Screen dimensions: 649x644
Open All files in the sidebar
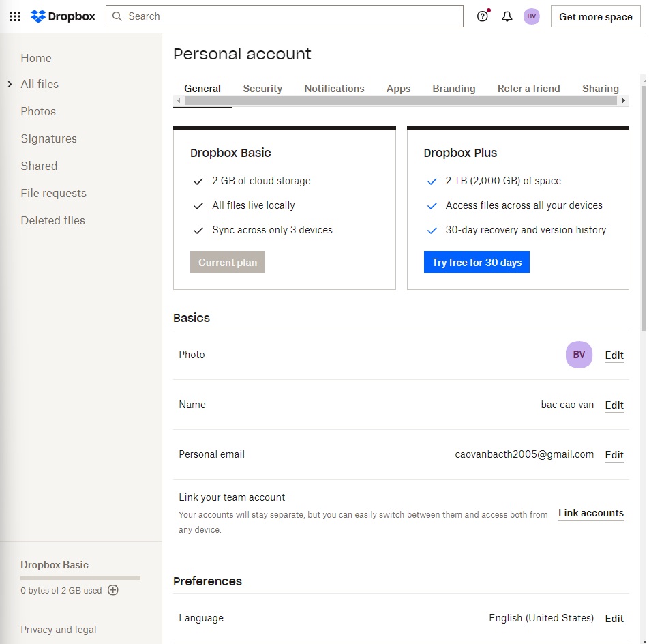40,84
